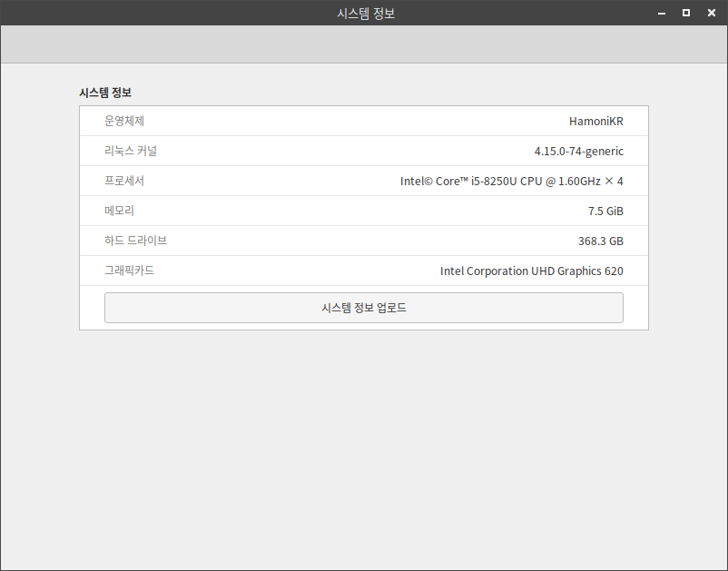This screenshot has width=728, height=571.
Task: Maximize the 시스템 정보 window
Action: (x=685, y=13)
